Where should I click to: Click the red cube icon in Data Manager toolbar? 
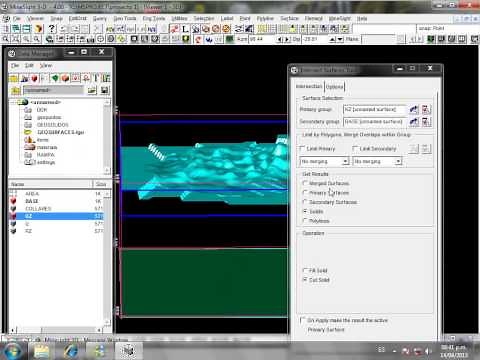point(34,78)
